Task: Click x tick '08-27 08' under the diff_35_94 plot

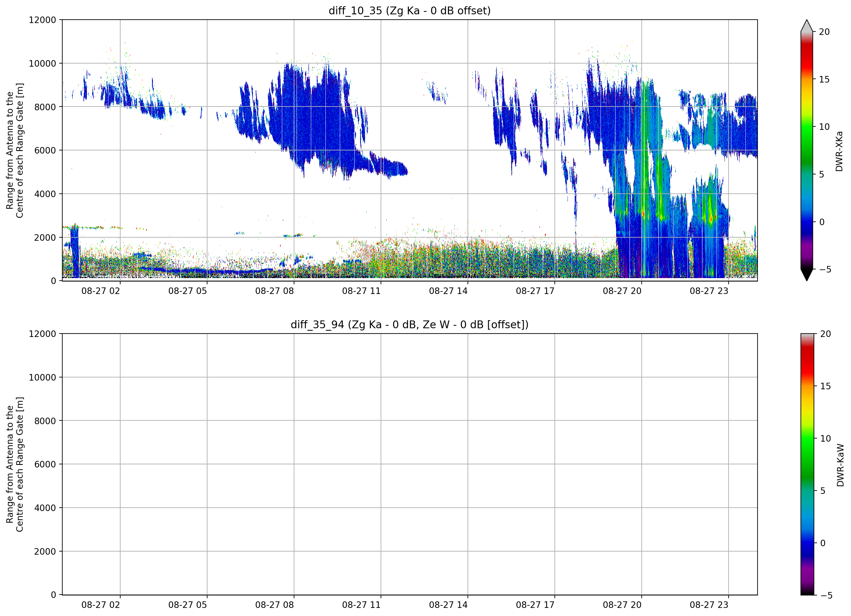Action: tap(275, 605)
